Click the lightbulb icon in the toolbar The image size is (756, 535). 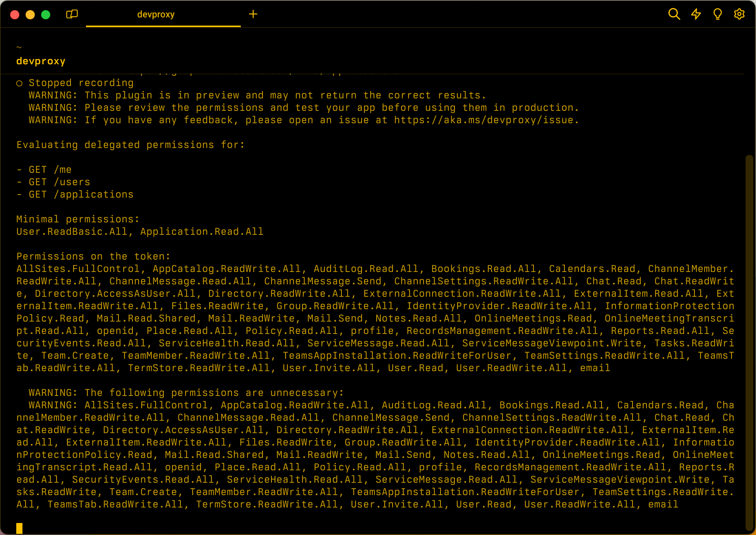717,14
